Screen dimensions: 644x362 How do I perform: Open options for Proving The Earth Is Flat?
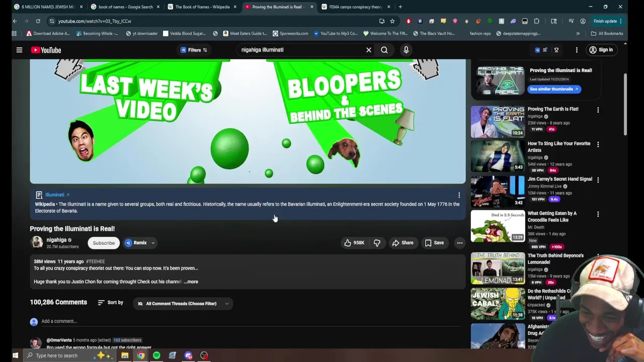pyautogui.click(x=598, y=110)
